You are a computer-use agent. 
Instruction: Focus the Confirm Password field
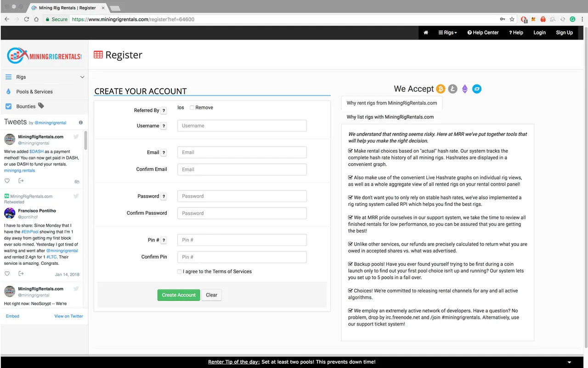242,213
